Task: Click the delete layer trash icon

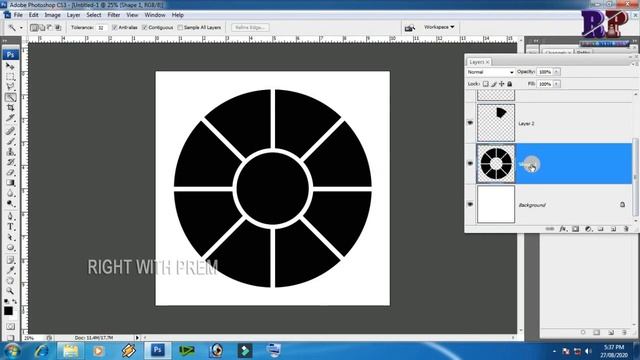Action: coord(626,229)
